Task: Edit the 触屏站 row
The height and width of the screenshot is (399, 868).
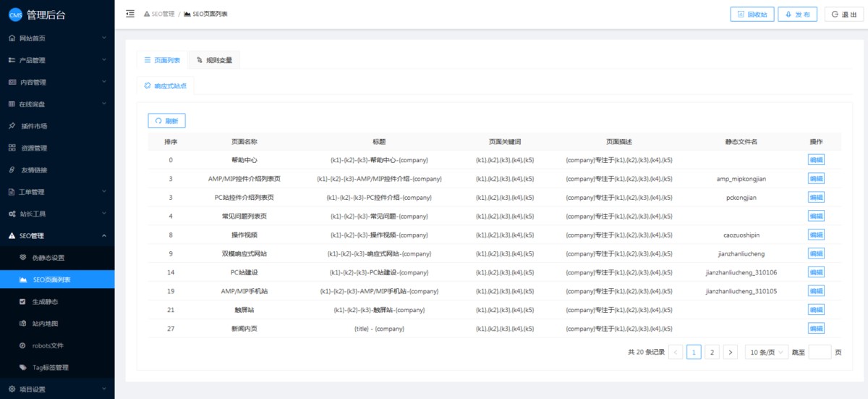Action: pyautogui.click(x=816, y=309)
